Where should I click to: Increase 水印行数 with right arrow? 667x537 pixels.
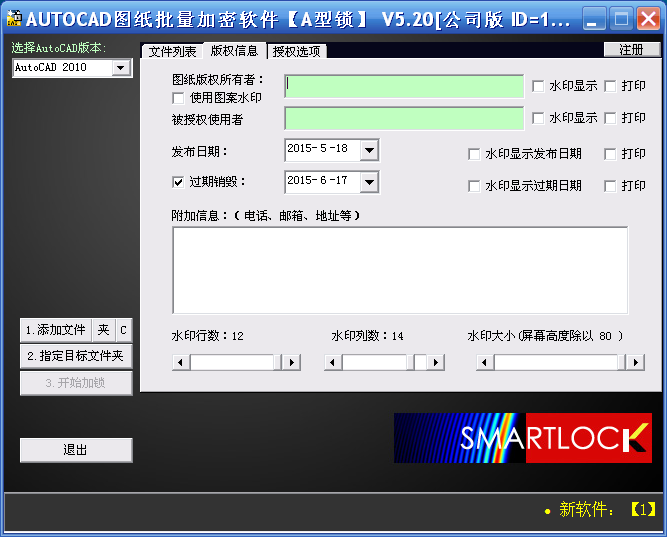[292, 362]
